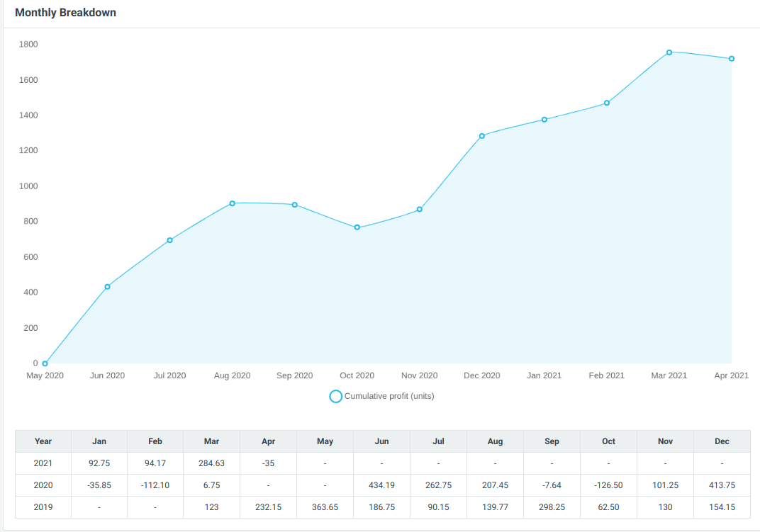760x532 pixels.
Task: Click the 284.63 value for March 2021
Action: (x=211, y=463)
